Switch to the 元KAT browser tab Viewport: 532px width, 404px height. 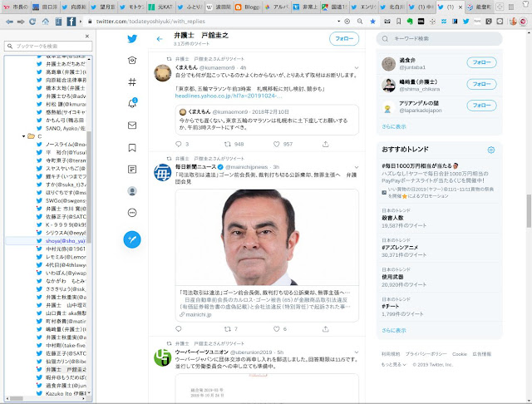[x=160, y=7]
